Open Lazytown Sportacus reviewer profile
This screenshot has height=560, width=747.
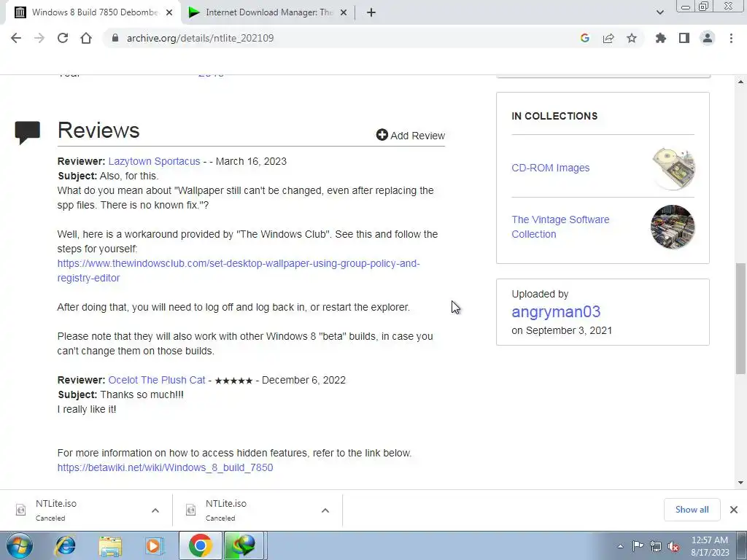click(154, 161)
